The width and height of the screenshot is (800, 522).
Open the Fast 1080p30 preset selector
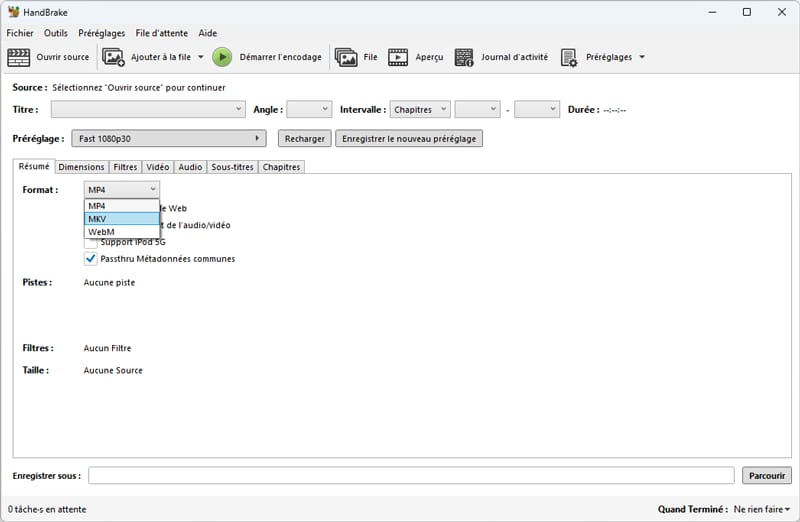169,139
